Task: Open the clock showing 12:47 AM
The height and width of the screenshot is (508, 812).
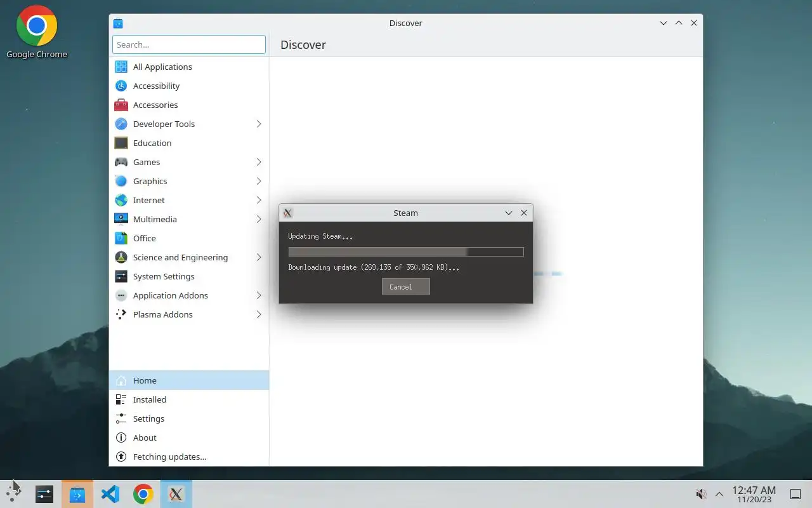Action: pyautogui.click(x=754, y=494)
